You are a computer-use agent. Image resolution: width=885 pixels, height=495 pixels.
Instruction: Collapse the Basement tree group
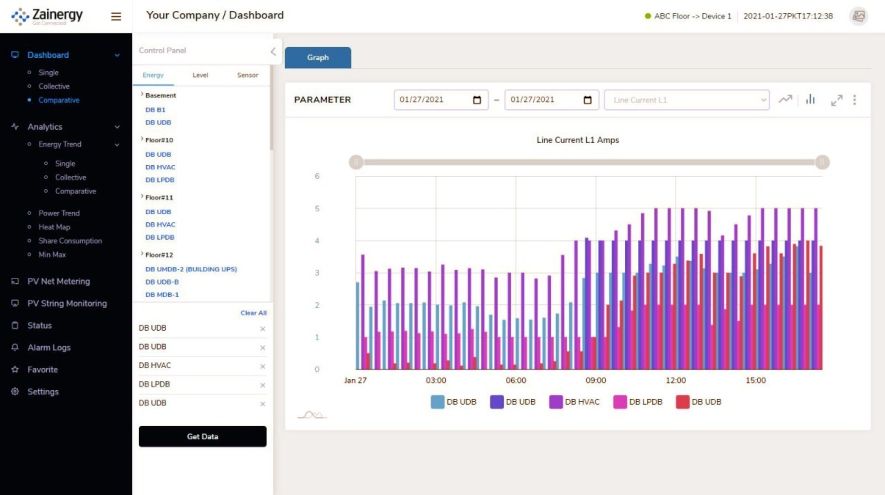[142, 94]
